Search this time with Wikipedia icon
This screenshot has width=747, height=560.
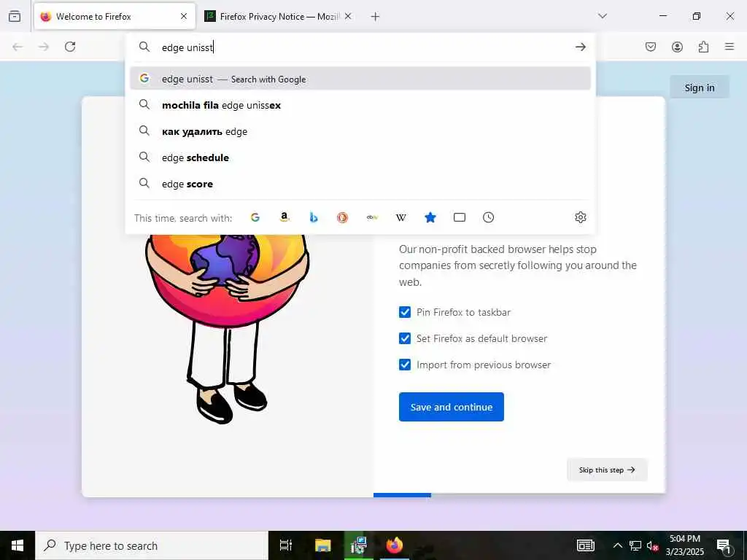pyautogui.click(x=401, y=217)
